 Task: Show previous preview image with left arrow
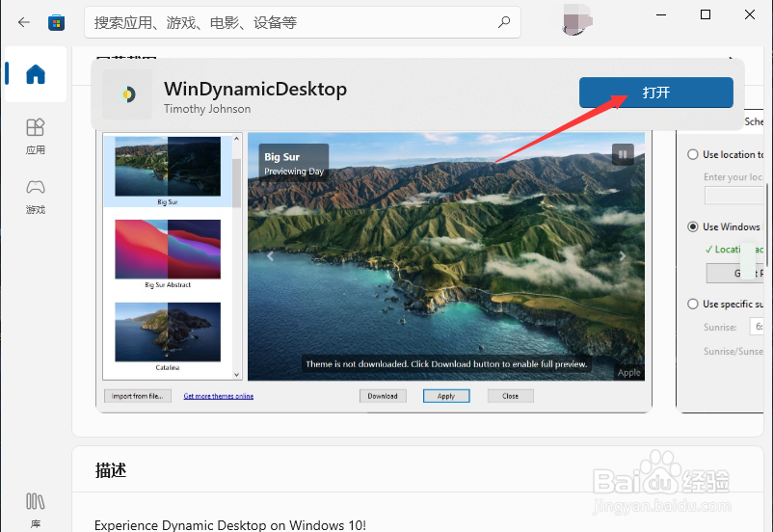pos(270,256)
